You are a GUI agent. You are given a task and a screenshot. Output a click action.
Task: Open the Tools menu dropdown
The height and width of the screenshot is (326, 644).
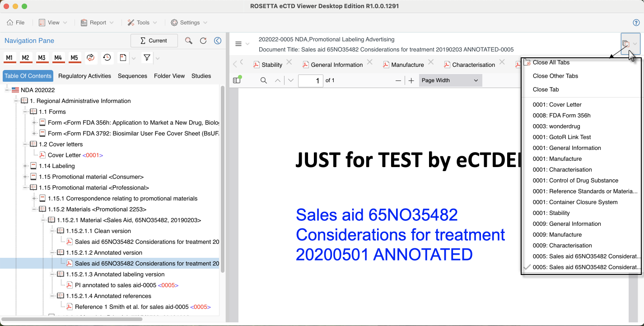142,23
